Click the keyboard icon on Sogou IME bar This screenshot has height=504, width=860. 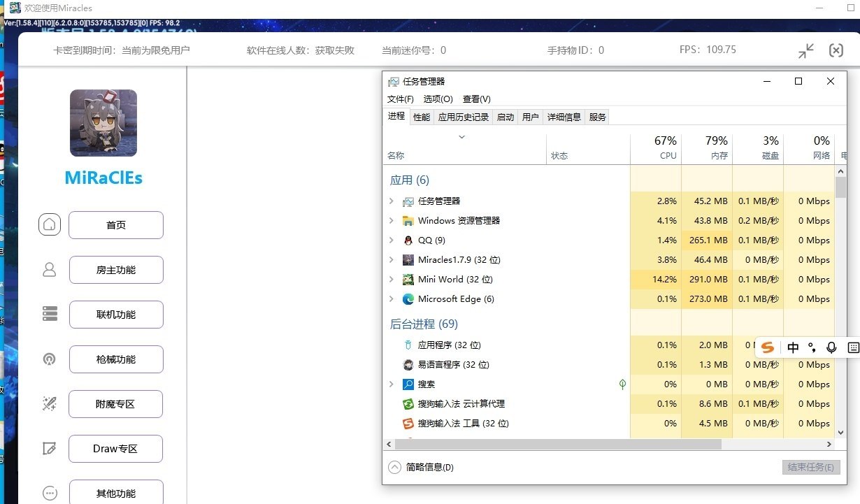pos(853,347)
